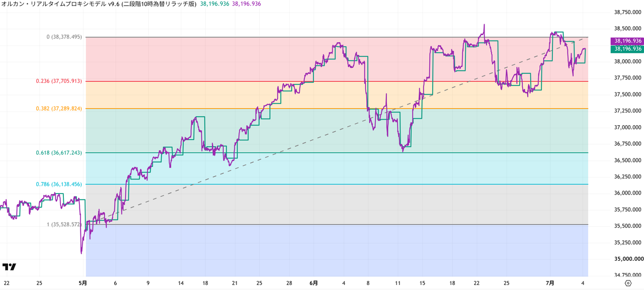
Task: Click the 6月 date marker
Action: (313, 283)
